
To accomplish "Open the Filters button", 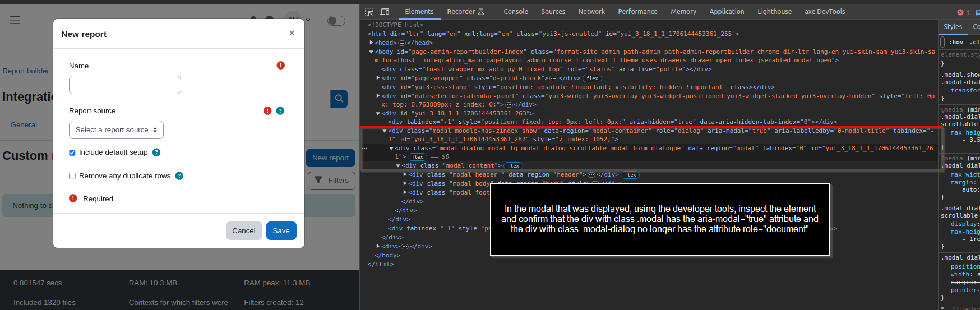I will click(331, 181).
